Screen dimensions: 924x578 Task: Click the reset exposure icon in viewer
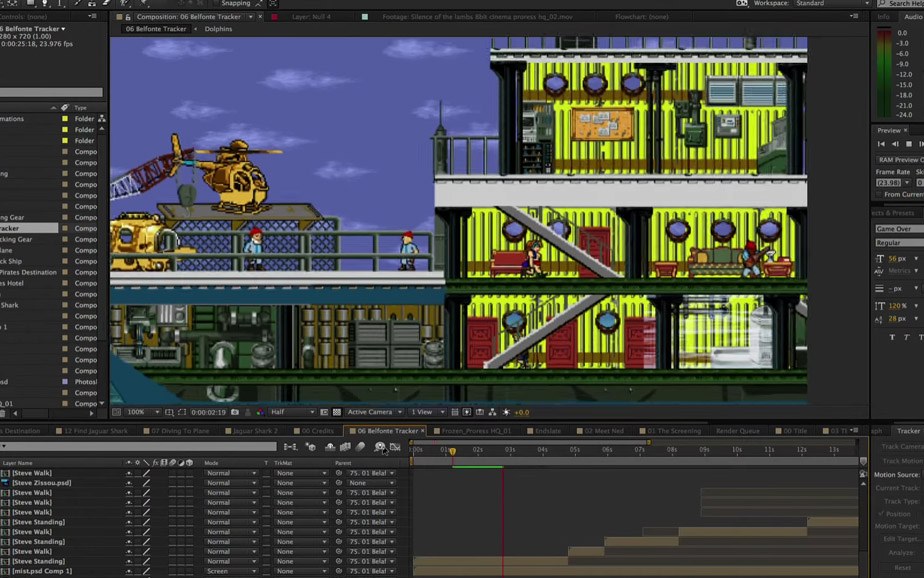tap(506, 412)
